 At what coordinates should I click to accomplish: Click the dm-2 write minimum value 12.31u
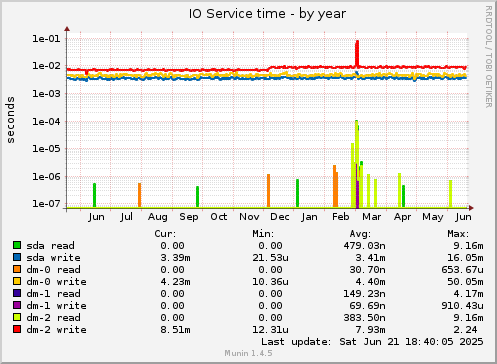point(270,330)
